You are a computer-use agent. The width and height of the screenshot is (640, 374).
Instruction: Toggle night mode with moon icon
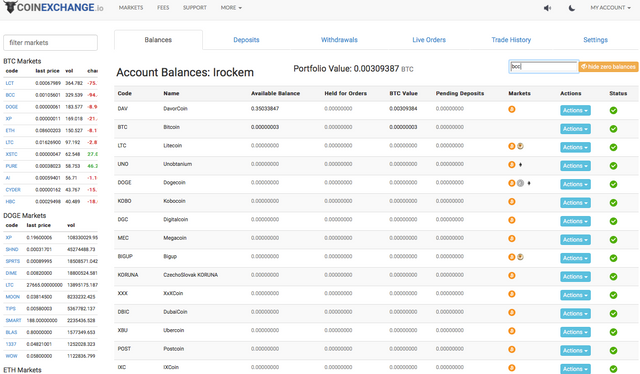click(572, 8)
